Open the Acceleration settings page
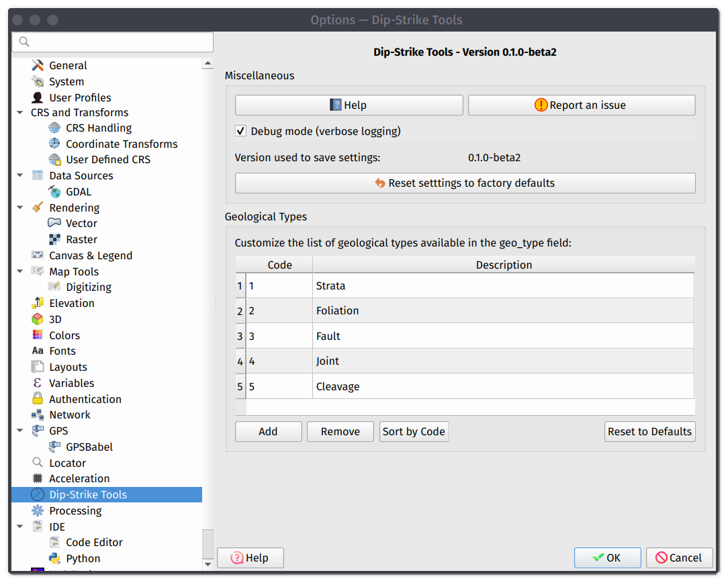 click(79, 478)
